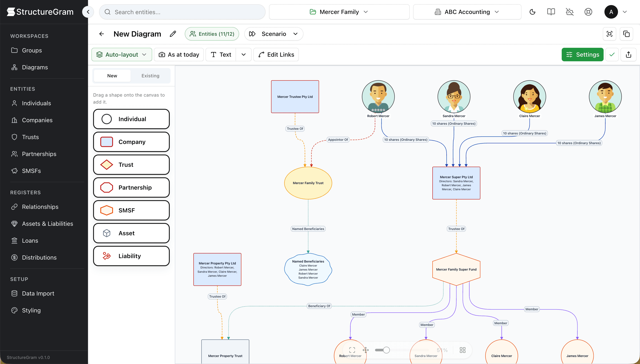Go to Individuals in the sidebar
The width and height of the screenshot is (640, 364).
36,103
